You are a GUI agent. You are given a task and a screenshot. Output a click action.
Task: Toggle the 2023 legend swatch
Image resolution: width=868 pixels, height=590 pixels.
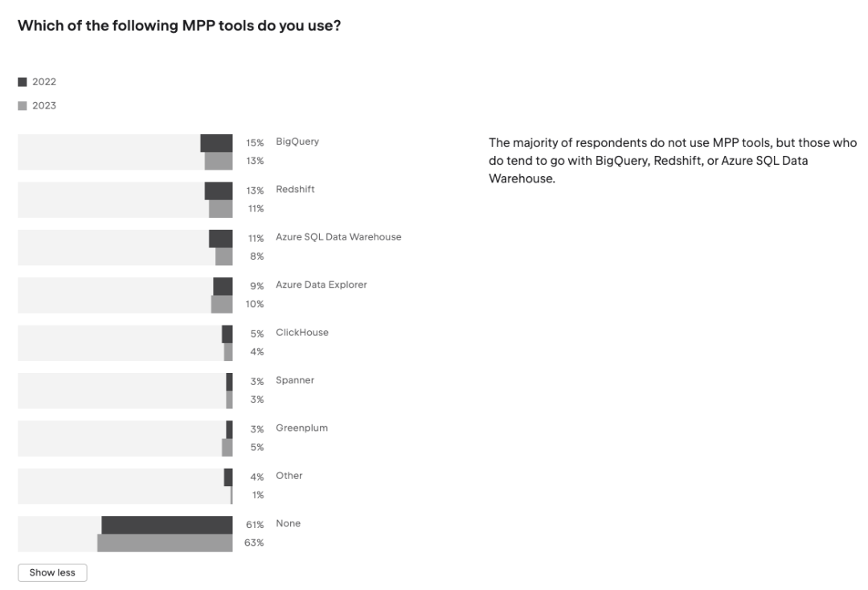coord(23,105)
